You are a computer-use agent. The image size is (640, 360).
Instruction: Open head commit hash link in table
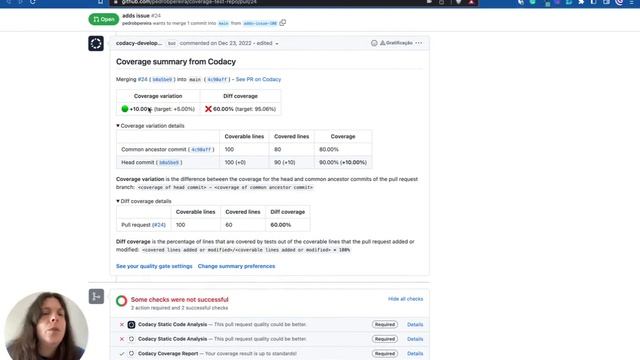(x=169, y=162)
